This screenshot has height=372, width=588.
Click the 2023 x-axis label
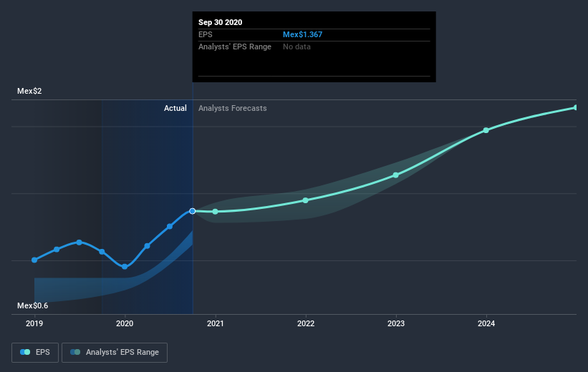point(396,323)
